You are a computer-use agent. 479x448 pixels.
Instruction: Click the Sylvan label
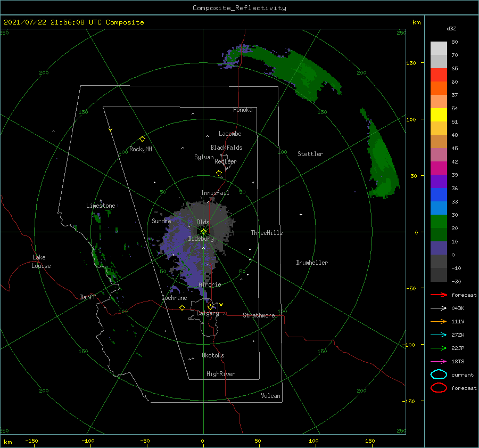coord(204,157)
